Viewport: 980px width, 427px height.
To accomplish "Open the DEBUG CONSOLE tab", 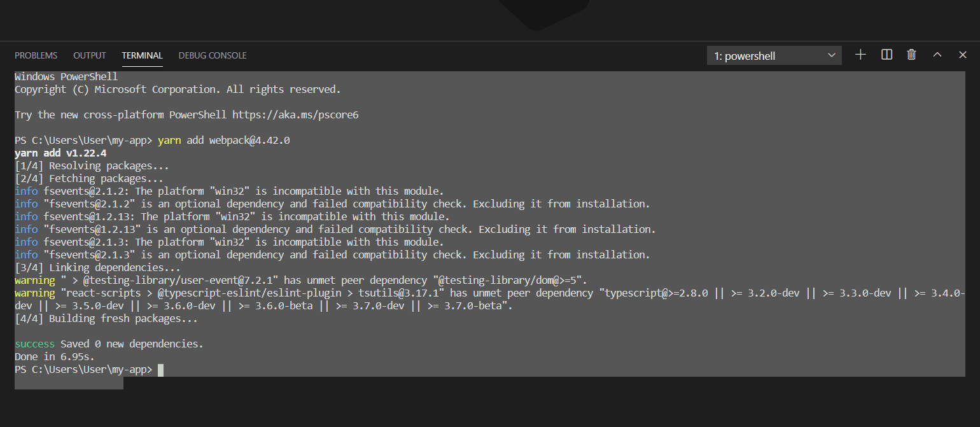I will 213,55.
